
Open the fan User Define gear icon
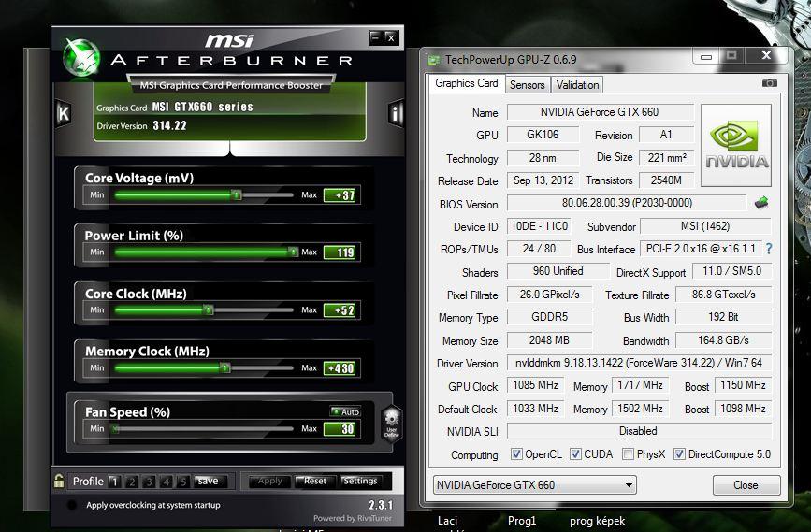(x=392, y=423)
